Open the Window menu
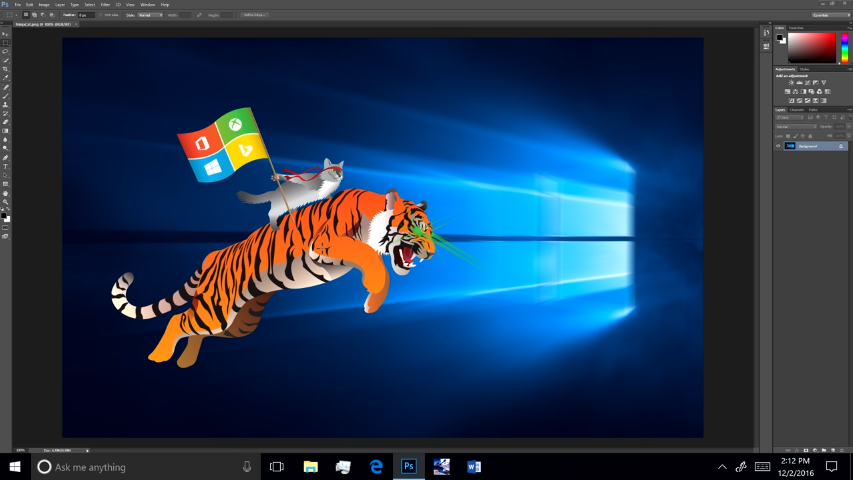The width and height of the screenshot is (853, 480). 147,4
